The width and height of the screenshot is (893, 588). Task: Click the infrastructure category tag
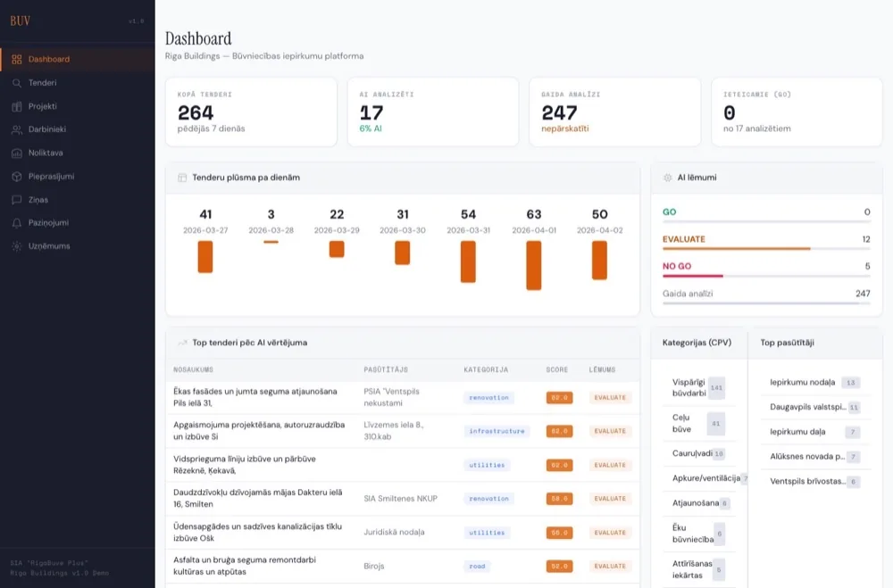(497, 432)
